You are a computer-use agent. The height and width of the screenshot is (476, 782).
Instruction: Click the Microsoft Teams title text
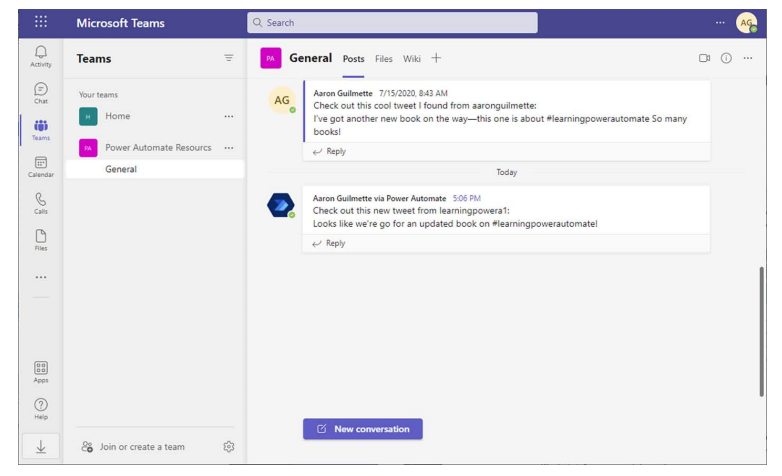click(x=120, y=23)
